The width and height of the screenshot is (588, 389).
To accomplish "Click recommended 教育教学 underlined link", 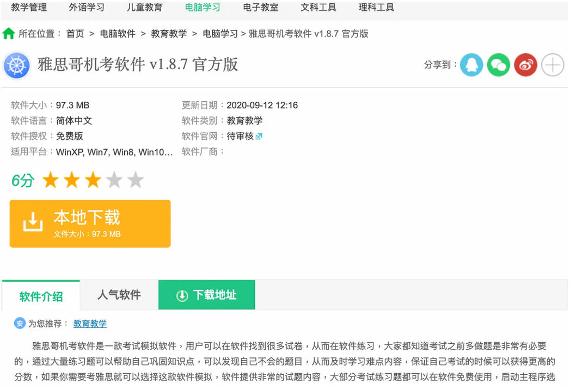I will [90, 323].
